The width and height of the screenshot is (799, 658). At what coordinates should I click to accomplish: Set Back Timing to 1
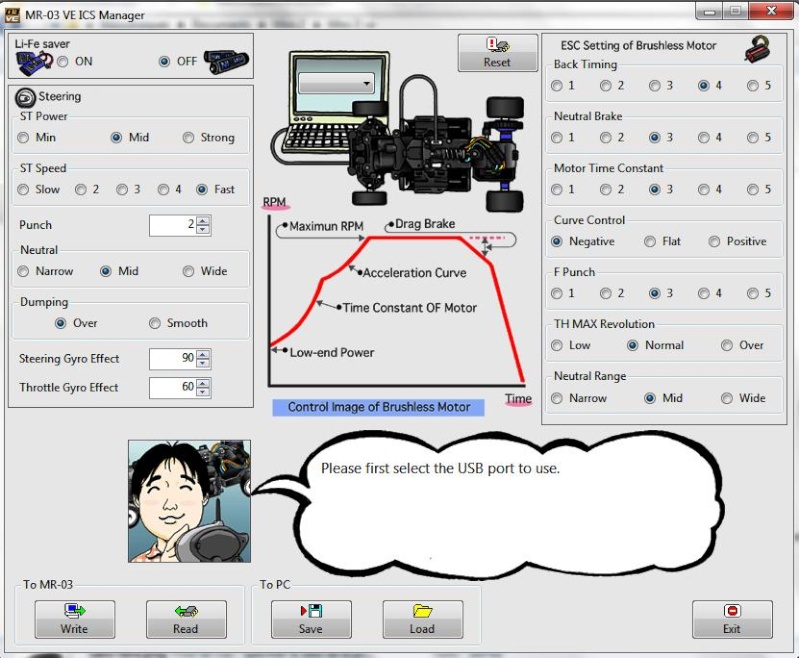click(557, 86)
